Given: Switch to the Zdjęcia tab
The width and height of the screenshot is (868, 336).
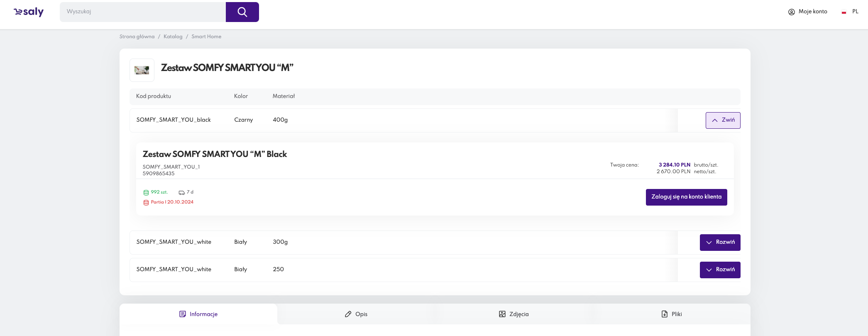Looking at the screenshot, I should [x=514, y=314].
